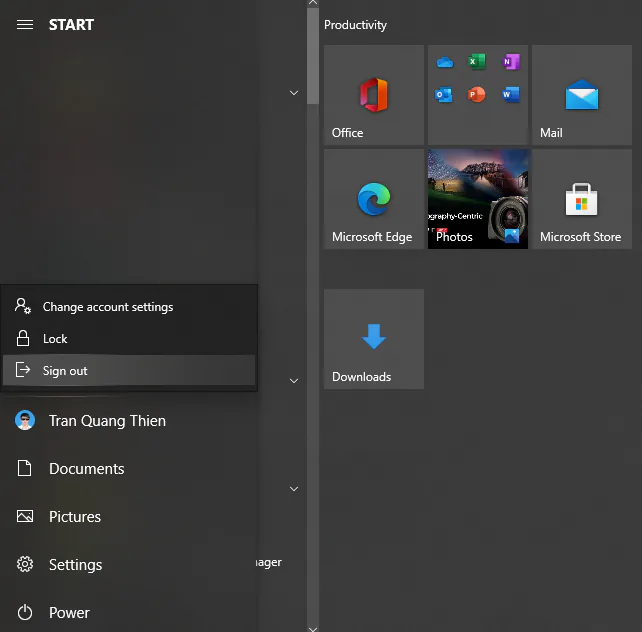The image size is (642, 632).
Task: Launch Word from the Office folder tile
Action: [x=511, y=95]
